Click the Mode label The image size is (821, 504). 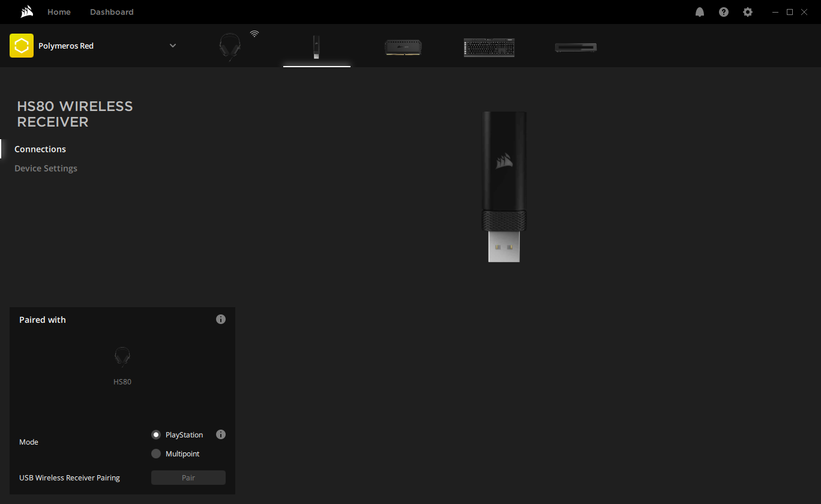pos(29,442)
